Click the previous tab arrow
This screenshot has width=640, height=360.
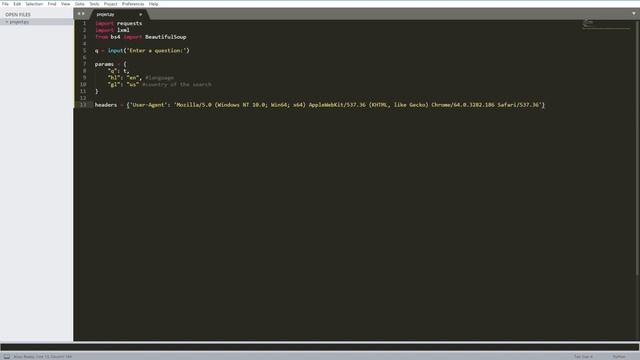[79, 14]
